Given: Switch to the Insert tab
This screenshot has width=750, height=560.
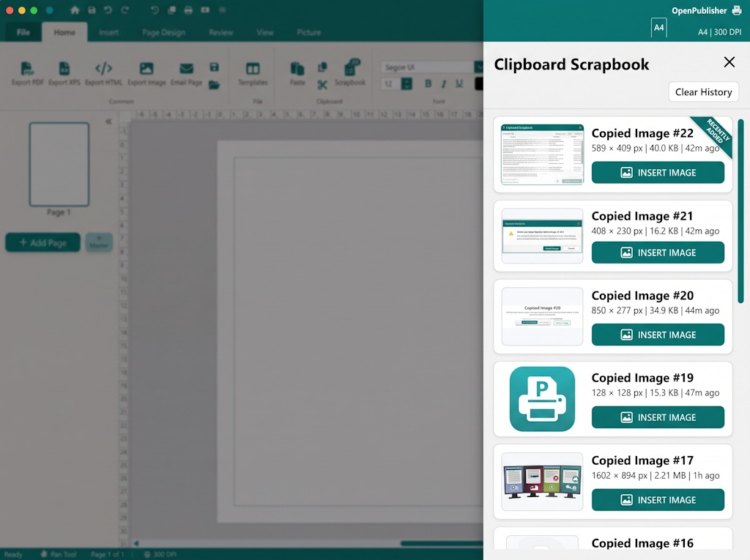Looking at the screenshot, I should coord(108,32).
